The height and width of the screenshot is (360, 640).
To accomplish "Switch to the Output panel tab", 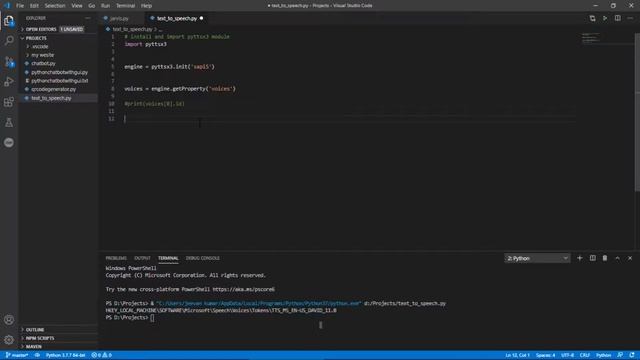I will (142, 258).
